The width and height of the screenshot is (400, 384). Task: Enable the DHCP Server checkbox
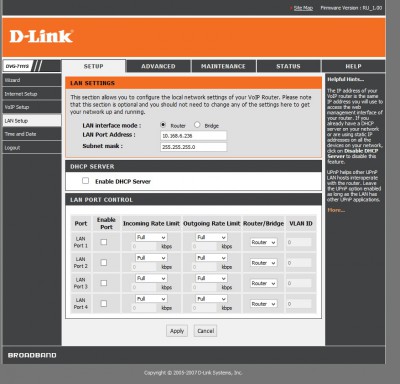(86, 181)
